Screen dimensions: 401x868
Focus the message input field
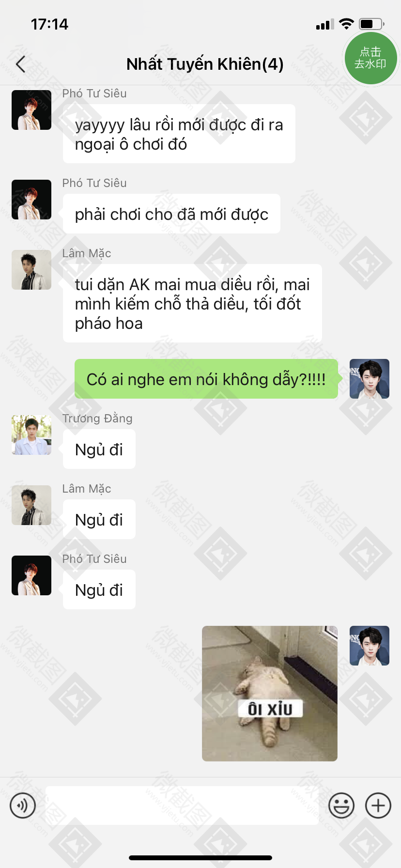click(182, 806)
